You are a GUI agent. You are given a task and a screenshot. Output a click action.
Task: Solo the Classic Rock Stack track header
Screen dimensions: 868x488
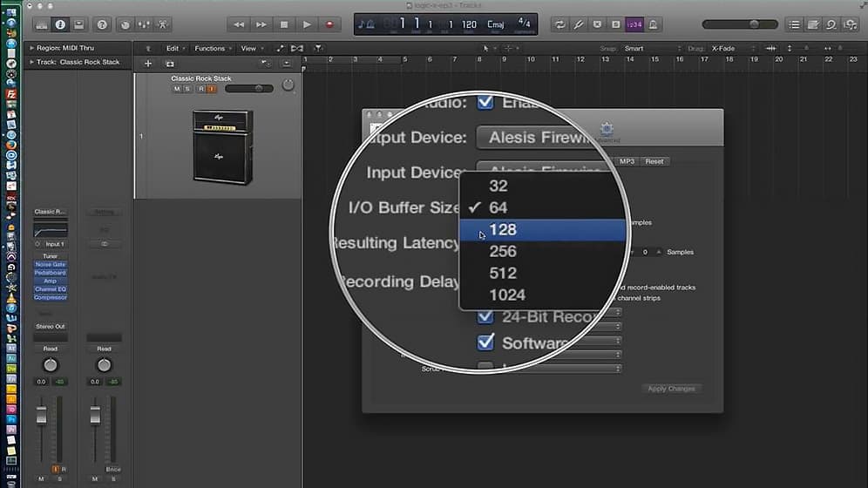187,89
